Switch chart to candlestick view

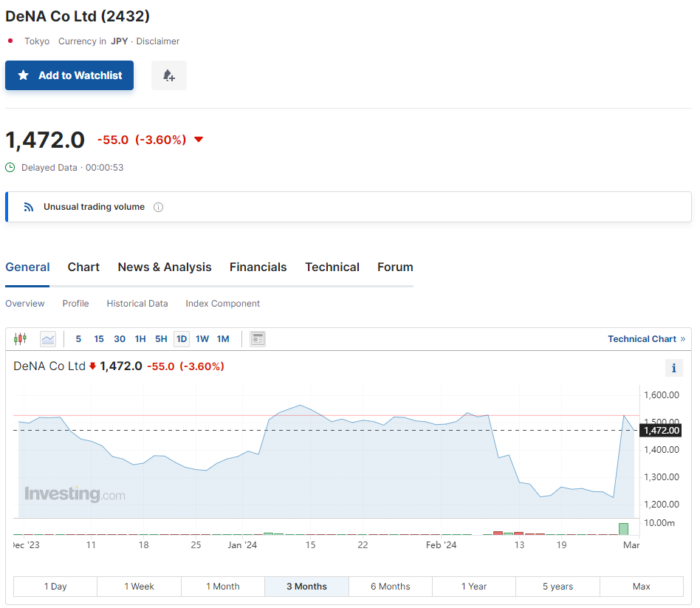point(20,338)
